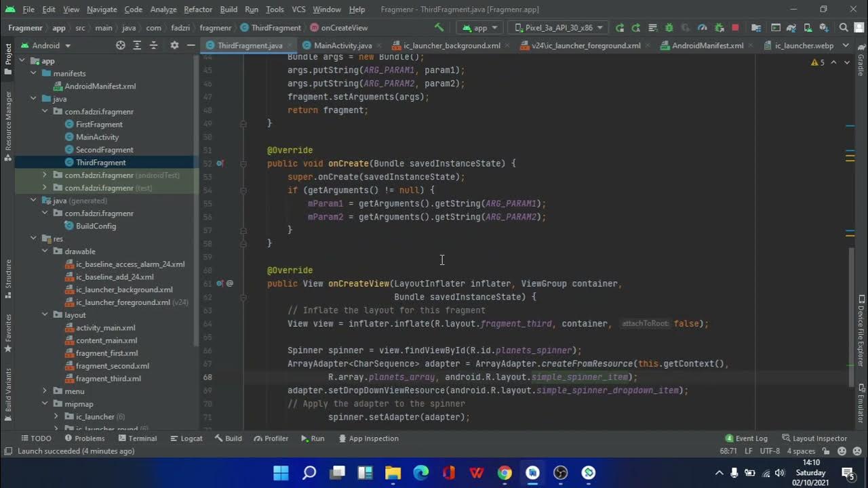Open the Logcat tool window

186,439
